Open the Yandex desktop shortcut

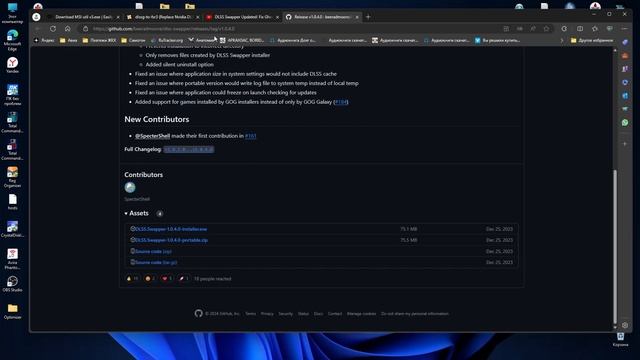click(x=12, y=65)
